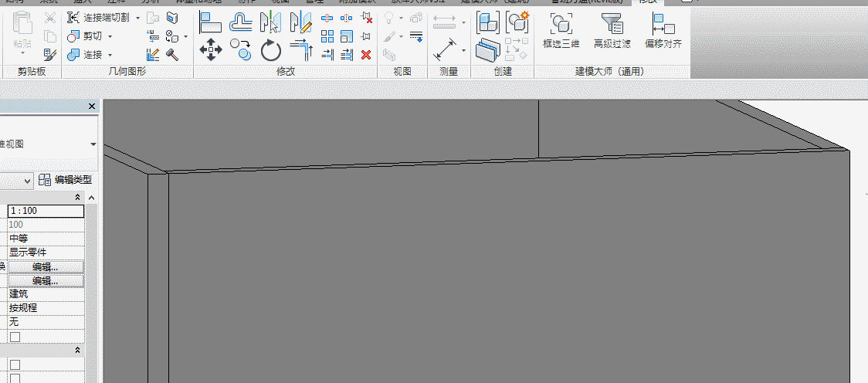This screenshot has width=868, height=383.
Task: Click the lower 编辑... button
Action: pos(46,280)
